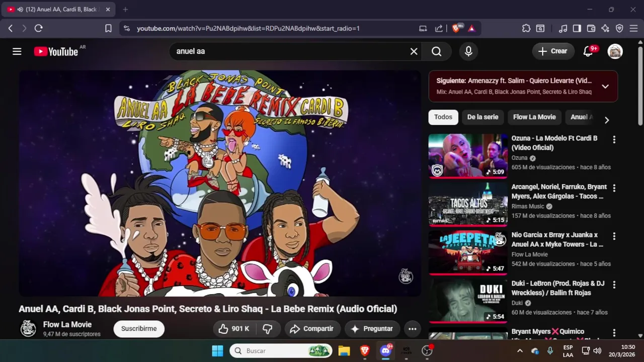Open the Leo AI sparkle icon
This screenshot has height=362, width=644.
click(x=605, y=29)
